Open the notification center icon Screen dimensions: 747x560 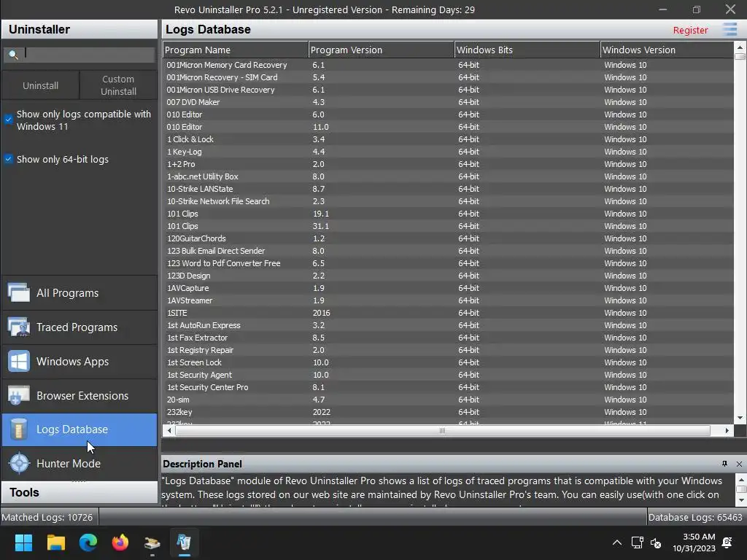(x=727, y=542)
